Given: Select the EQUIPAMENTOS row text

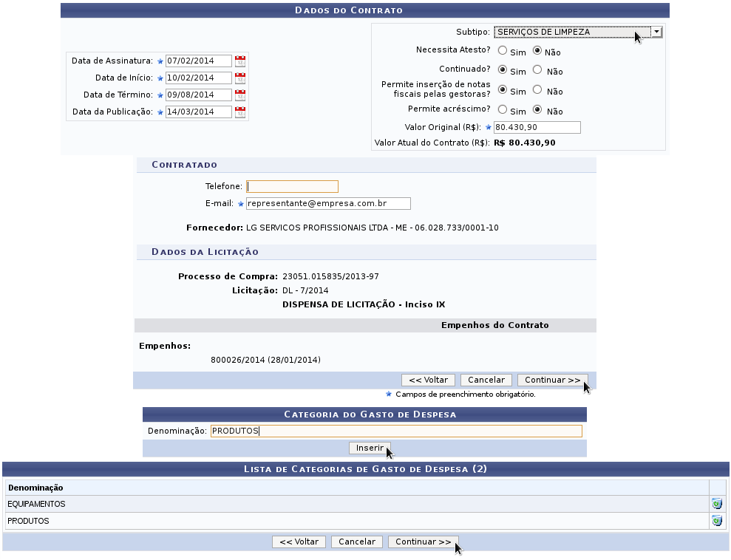Looking at the screenshot, I should coord(36,504).
